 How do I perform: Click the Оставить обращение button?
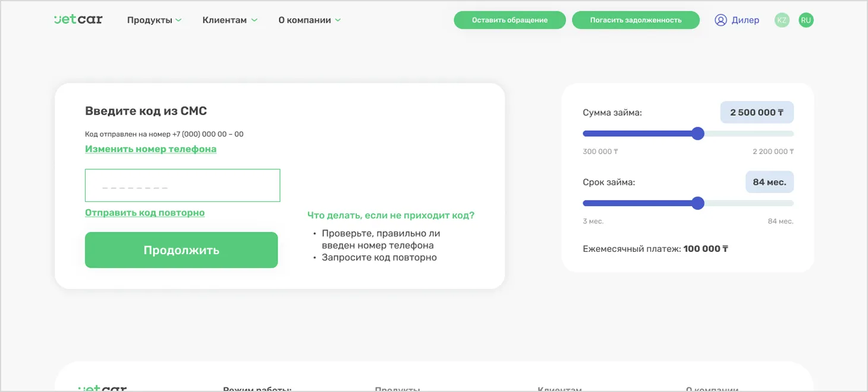coord(510,20)
